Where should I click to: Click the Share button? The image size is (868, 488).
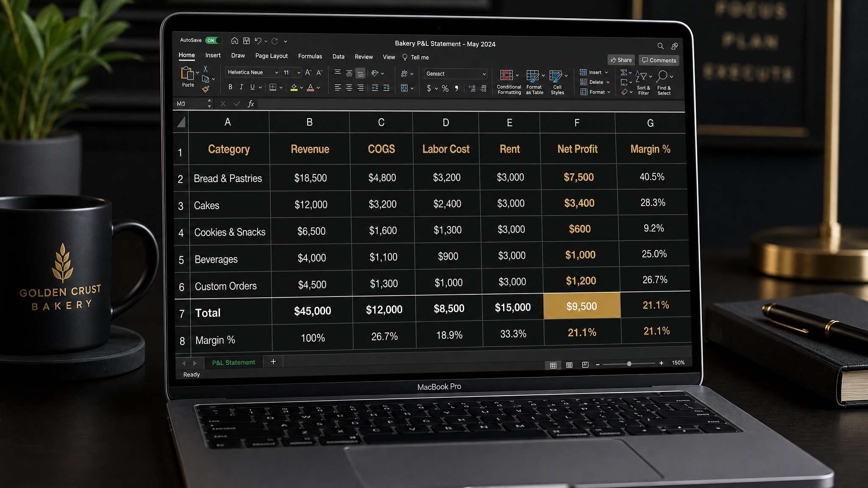(x=621, y=60)
